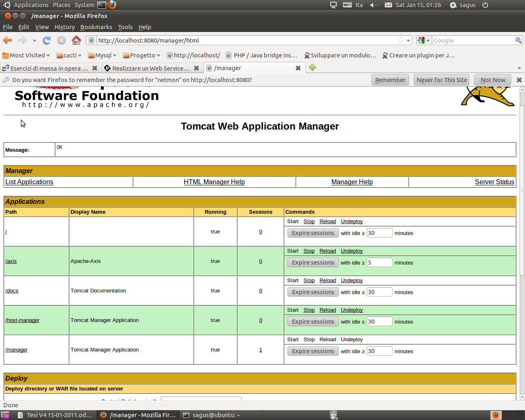525x420 pixels.
Task: Click the Google search box
Action: 473,40
